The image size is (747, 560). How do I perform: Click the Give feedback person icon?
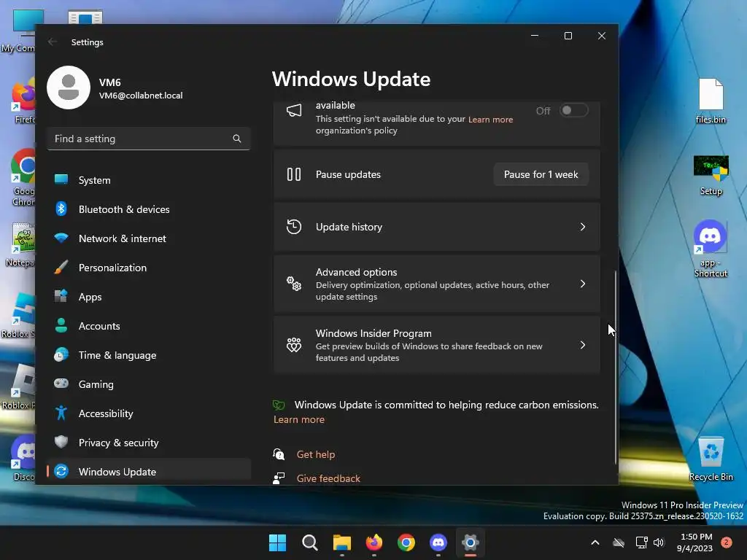point(279,478)
